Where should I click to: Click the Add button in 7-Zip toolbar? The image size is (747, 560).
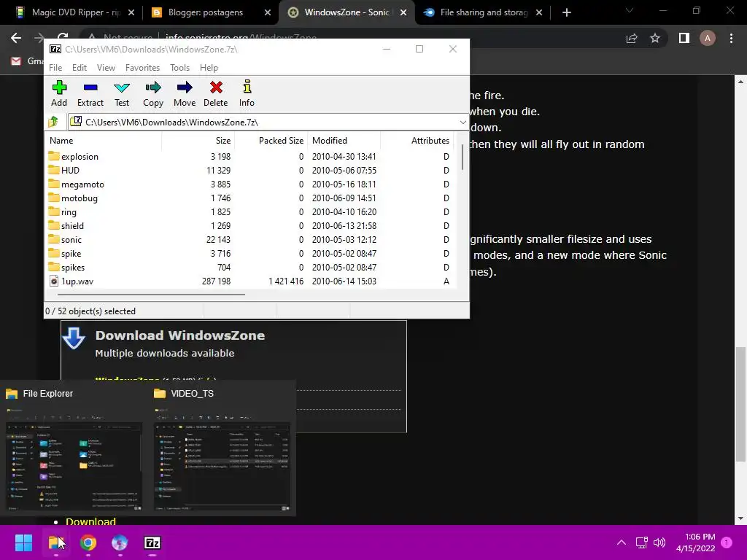[x=59, y=93]
